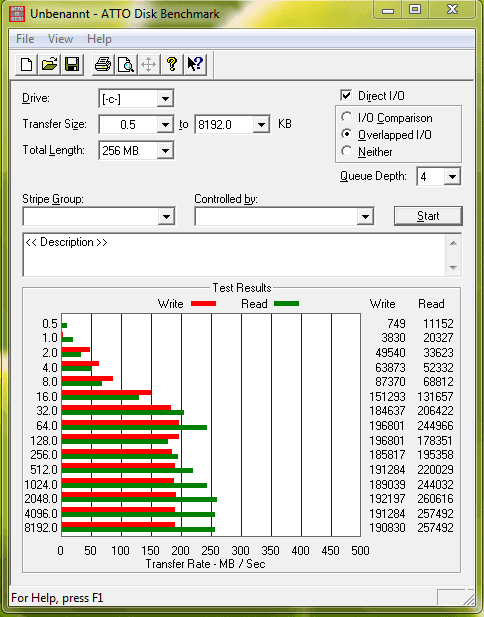Click the read value 11152

point(438,323)
